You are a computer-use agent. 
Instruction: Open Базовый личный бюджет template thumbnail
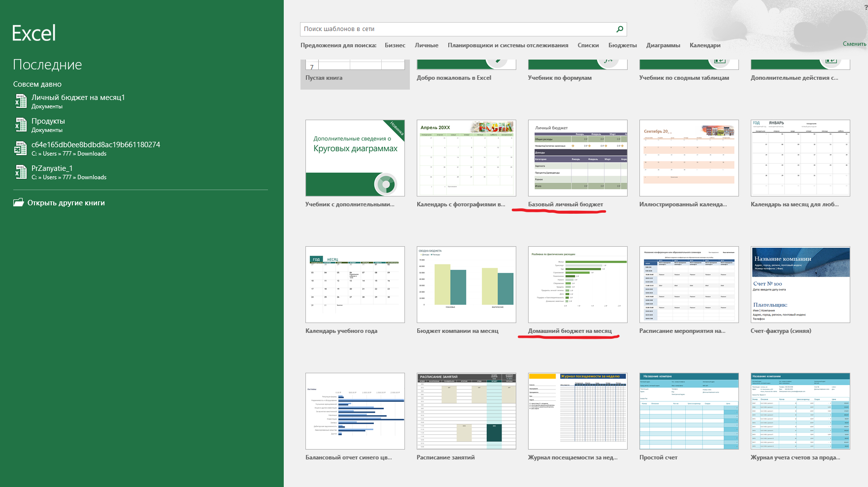click(x=578, y=158)
